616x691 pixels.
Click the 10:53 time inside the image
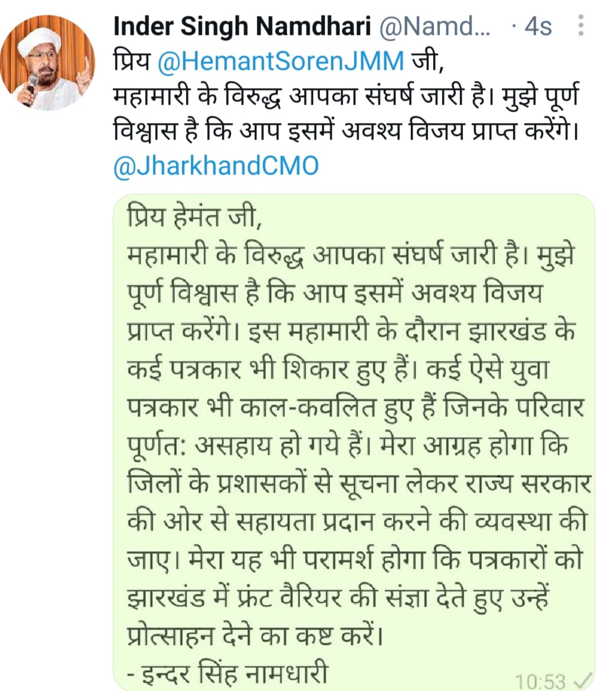541,681
